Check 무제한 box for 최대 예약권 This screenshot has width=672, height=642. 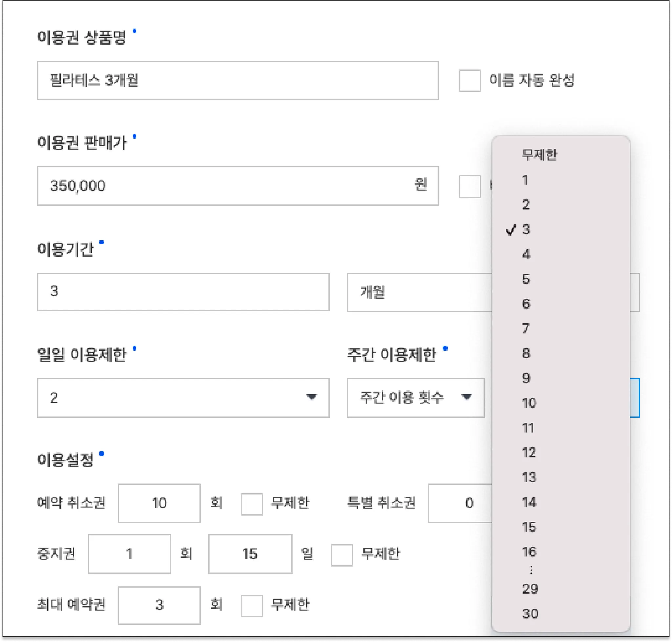[x=251, y=605]
